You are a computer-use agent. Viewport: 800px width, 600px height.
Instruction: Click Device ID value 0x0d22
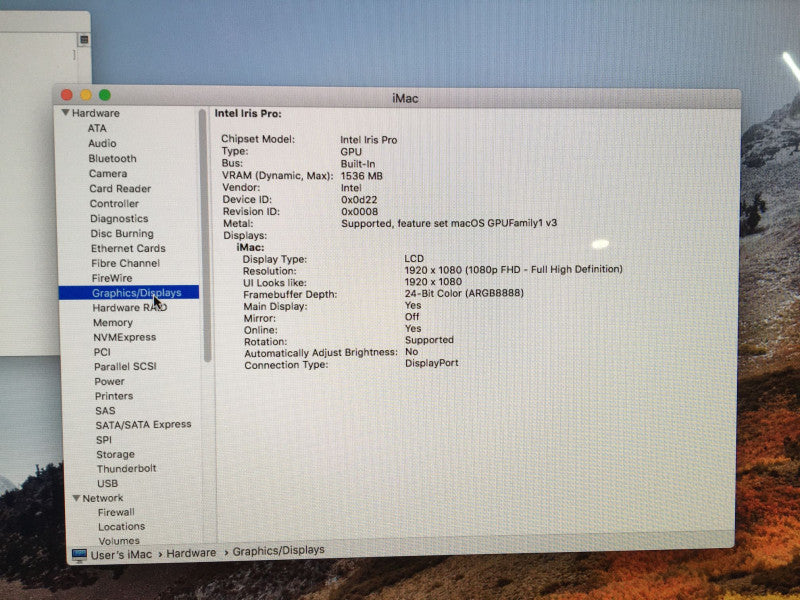coord(359,199)
